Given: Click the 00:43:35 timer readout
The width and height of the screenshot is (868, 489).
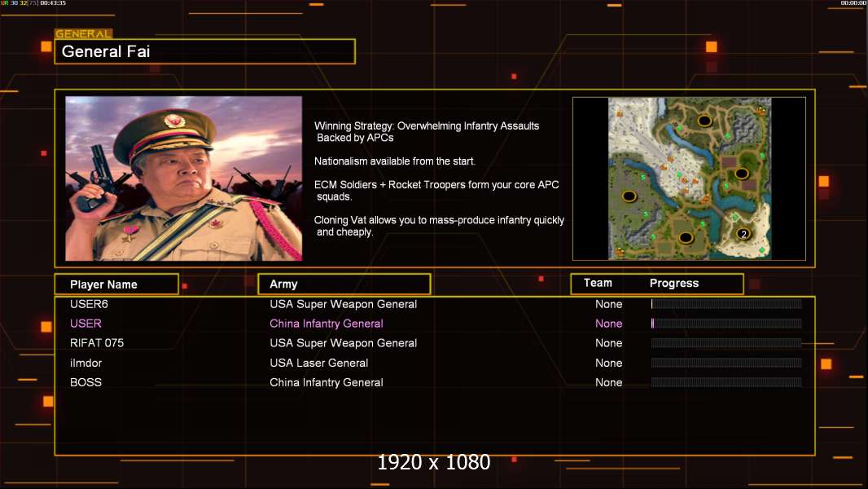Looking at the screenshot, I should (x=53, y=3).
